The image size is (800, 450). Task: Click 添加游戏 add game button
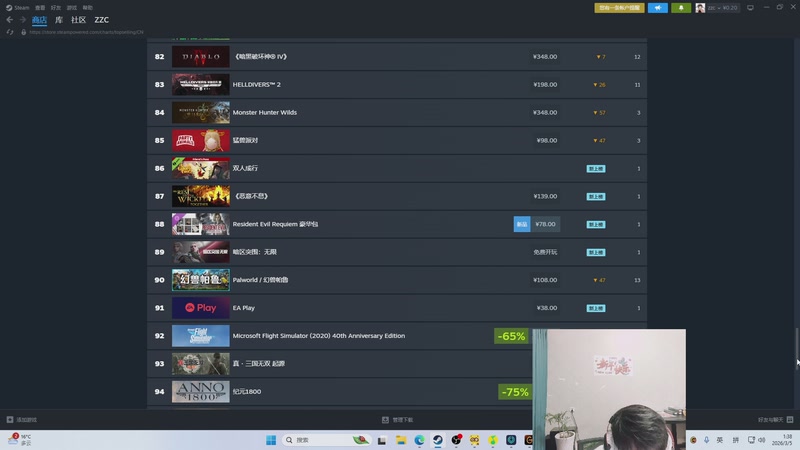(x=21, y=420)
